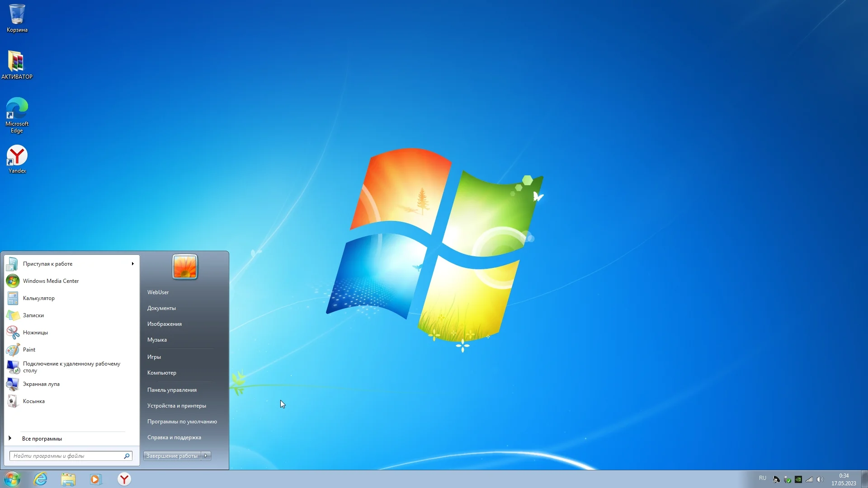Open Internet Explorer from taskbar
Viewport: 868px width, 488px height.
click(x=40, y=480)
